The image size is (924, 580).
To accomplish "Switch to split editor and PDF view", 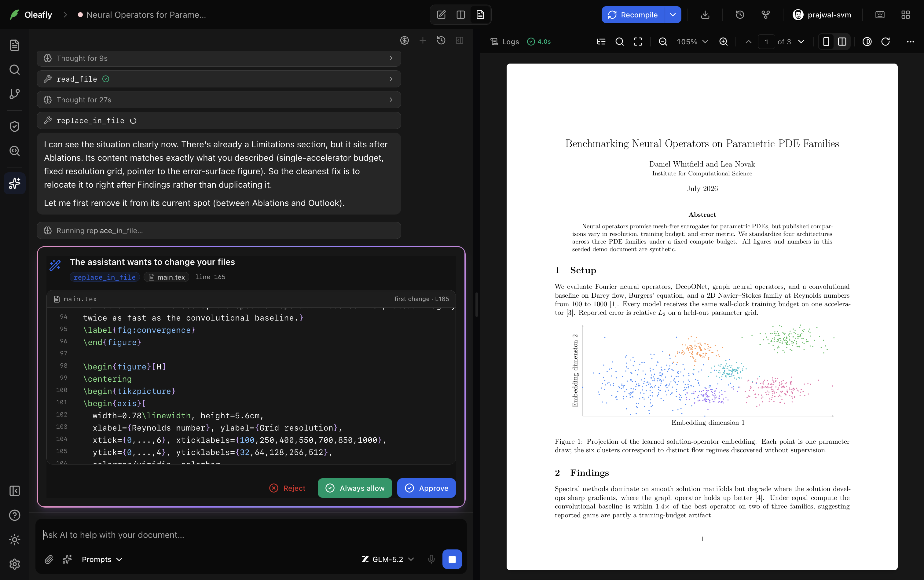I will [461, 15].
